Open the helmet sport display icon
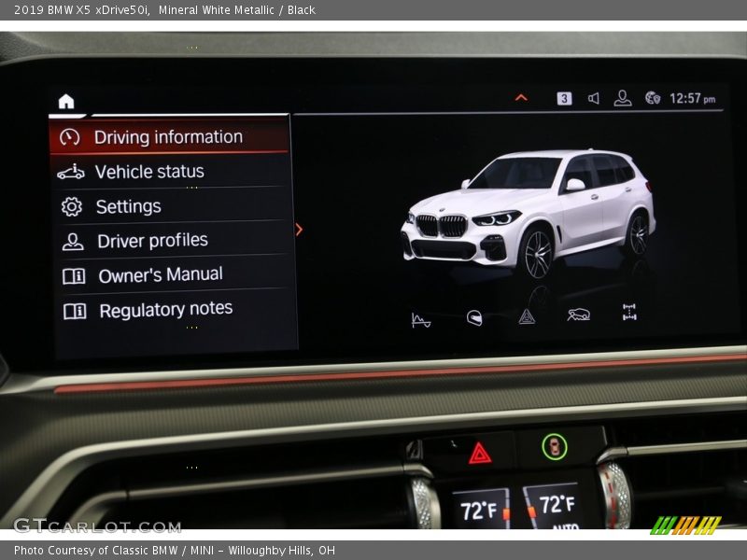Image resolution: width=747 pixels, height=560 pixels. [x=474, y=317]
